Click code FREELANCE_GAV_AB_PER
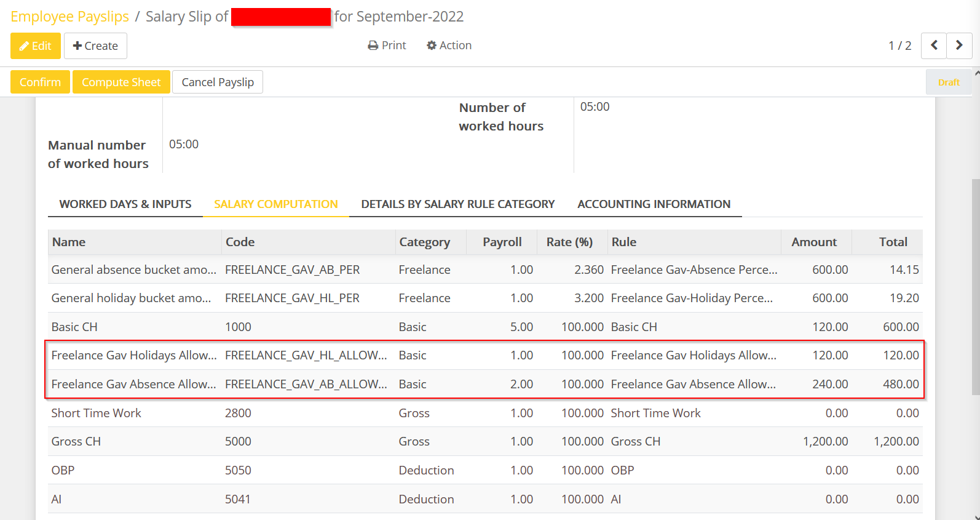Screen dimensions: 980x520 click(293, 270)
